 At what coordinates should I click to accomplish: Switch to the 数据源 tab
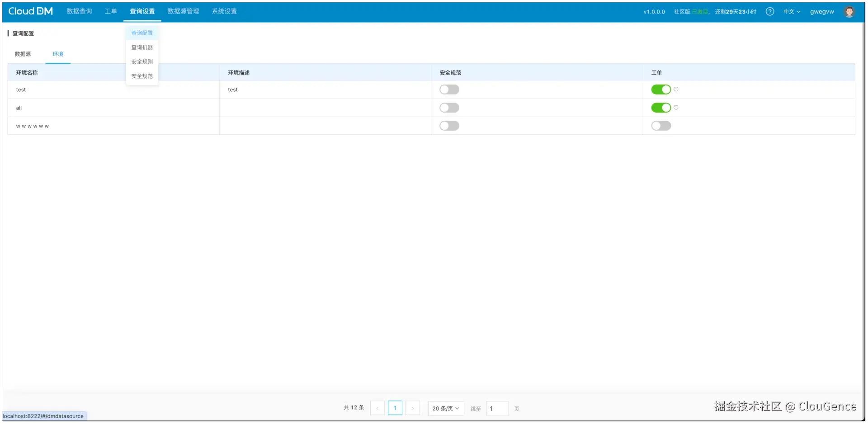point(23,54)
